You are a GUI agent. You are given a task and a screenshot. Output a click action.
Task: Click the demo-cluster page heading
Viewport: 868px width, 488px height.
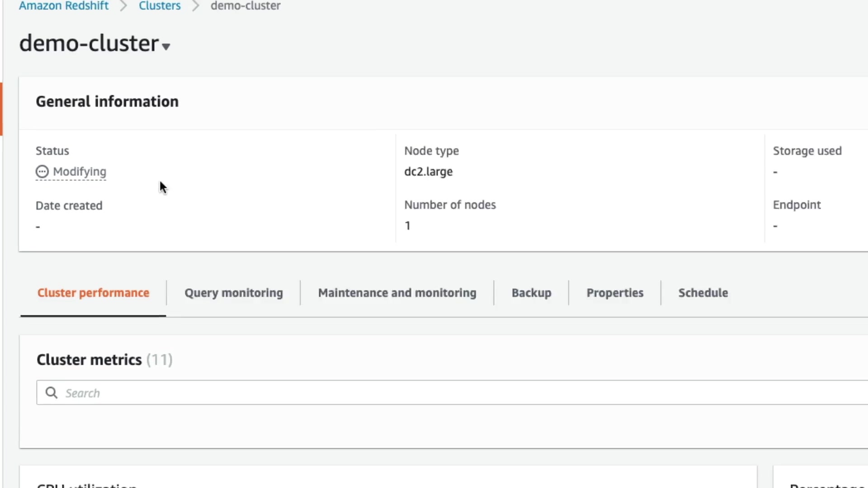pos(89,43)
